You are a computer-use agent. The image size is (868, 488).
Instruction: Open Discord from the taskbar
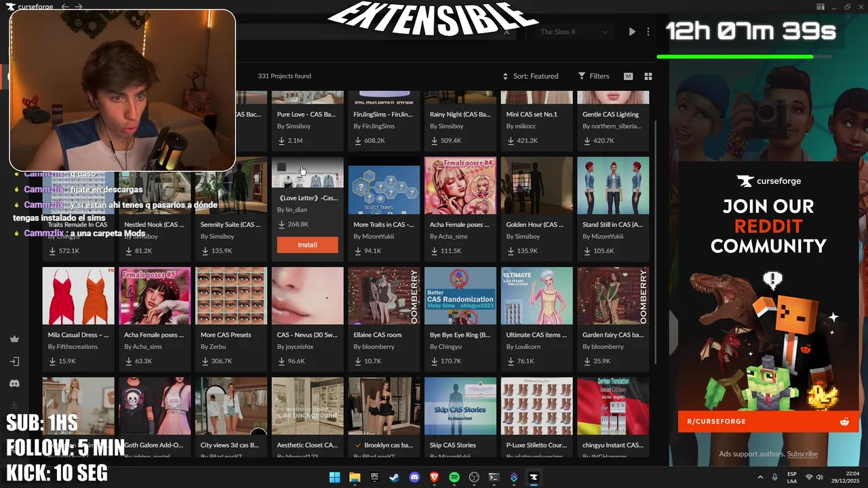tap(414, 477)
